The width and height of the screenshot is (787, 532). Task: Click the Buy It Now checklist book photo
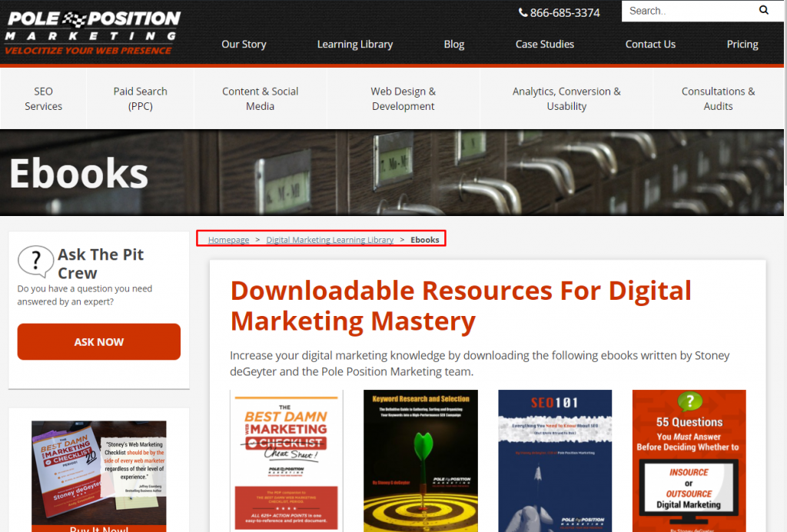(99, 477)
